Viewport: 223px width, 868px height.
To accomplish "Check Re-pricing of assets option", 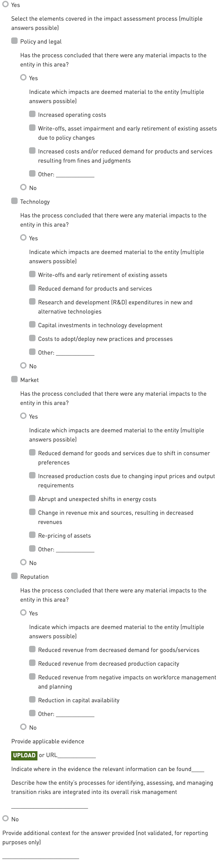I will (32, 535).
